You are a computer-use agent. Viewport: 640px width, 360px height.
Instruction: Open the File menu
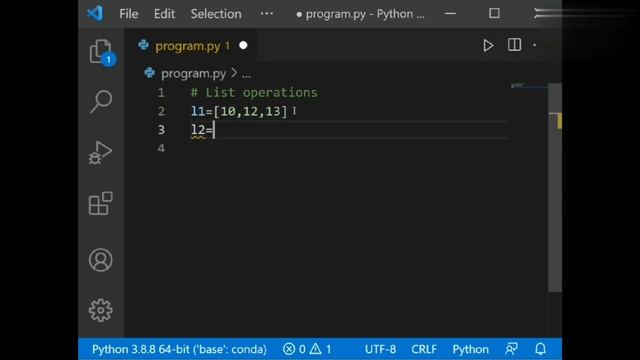coord(129,14)
